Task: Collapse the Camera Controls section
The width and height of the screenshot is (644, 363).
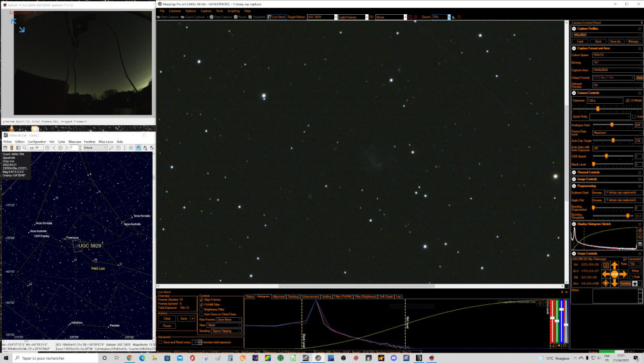Action: 574,93
